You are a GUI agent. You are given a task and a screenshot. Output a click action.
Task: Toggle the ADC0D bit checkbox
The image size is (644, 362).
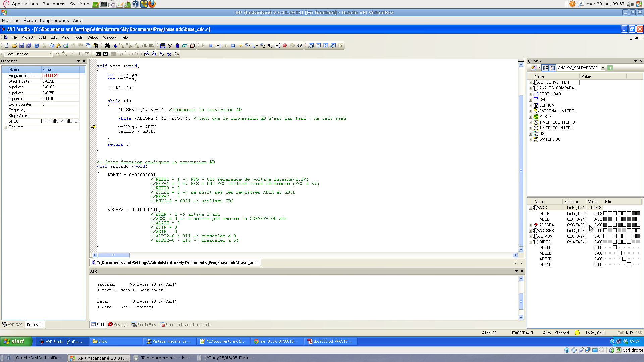click(615, 248)
